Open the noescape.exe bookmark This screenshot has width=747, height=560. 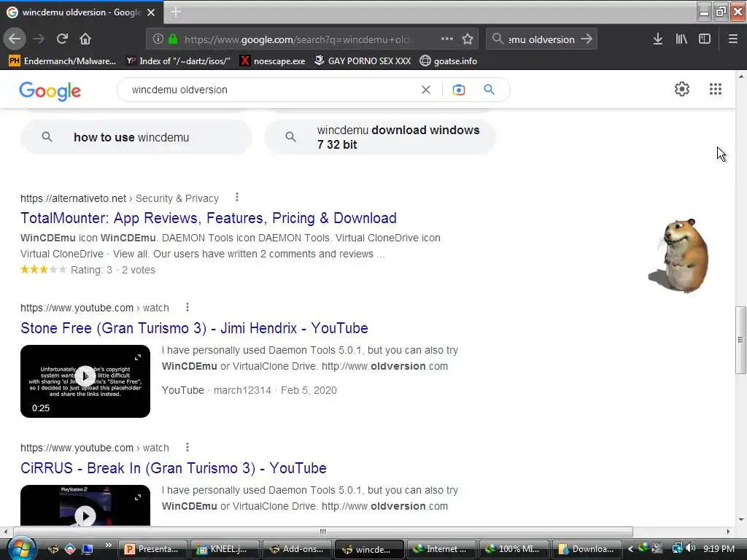[x=273, y=61]
